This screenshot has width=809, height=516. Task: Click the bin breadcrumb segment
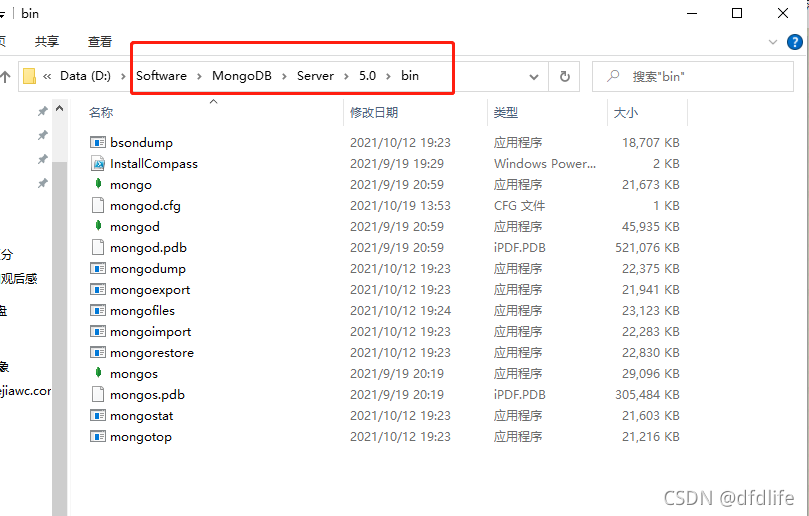410,76
